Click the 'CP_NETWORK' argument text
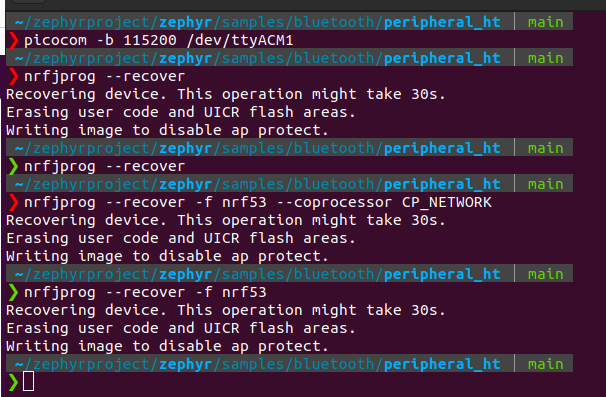Image resolution: width=606 pixels, height=397 pixels. pos(447,203)
